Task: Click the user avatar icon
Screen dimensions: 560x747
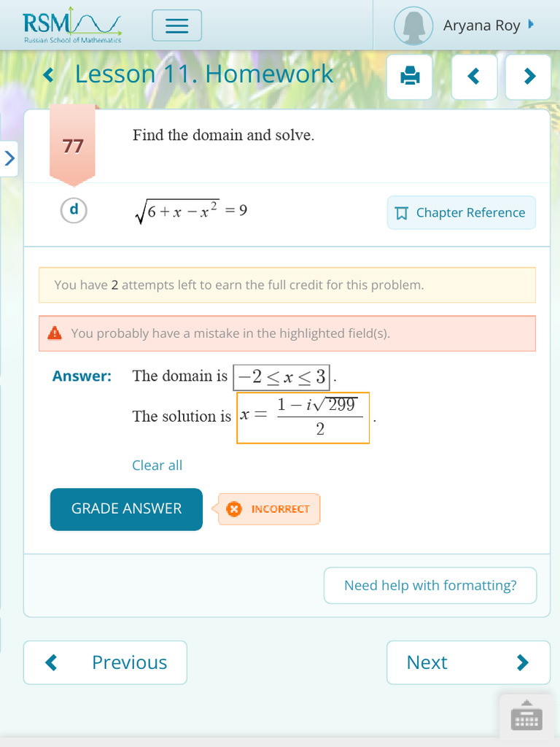Action: 413,26
